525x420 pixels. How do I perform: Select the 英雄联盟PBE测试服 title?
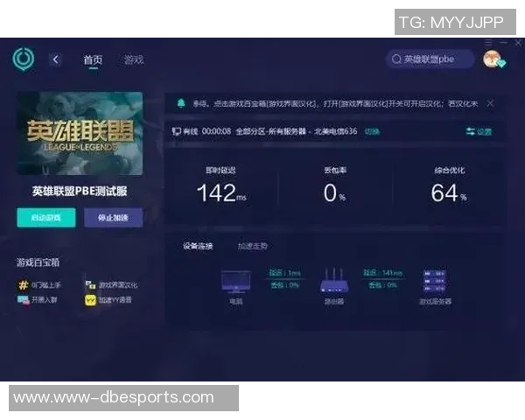coord(80,192)
